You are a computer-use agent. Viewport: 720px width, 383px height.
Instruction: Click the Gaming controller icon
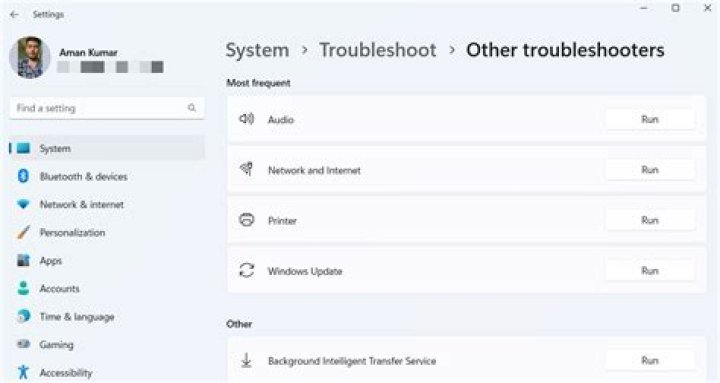coord(23,344)
